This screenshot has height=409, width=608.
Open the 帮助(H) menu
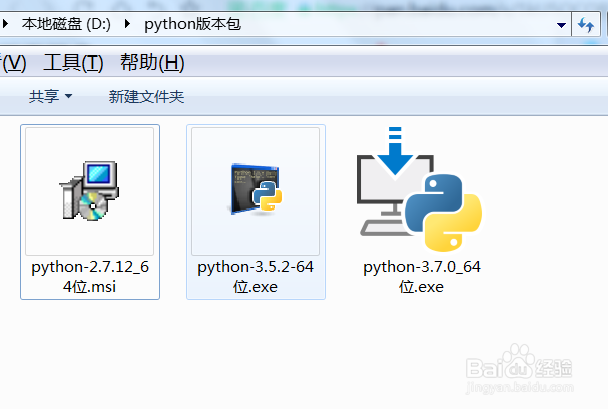152,62
